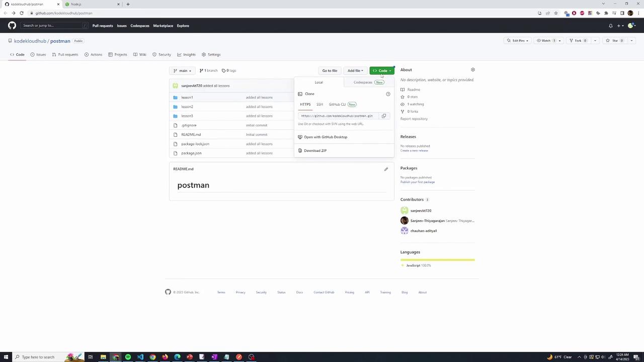Click the GitHub logo in the header
644x362 pixels.
(12, 26)
